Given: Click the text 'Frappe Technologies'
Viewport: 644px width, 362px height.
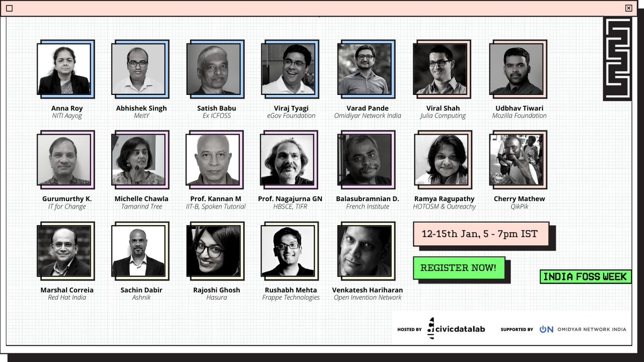Looking at the screenshot, I should point(291,298).
